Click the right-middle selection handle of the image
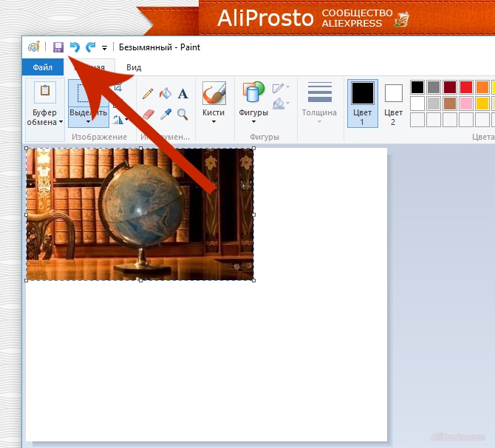The width and height of the screenshot is (495, 448). coord(254,214)
